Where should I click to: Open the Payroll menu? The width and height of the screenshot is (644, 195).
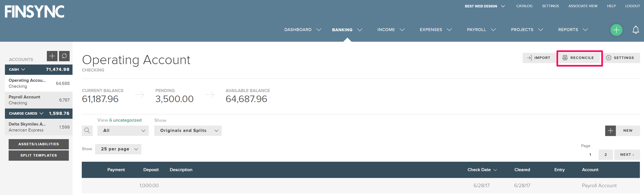[481, 30]
